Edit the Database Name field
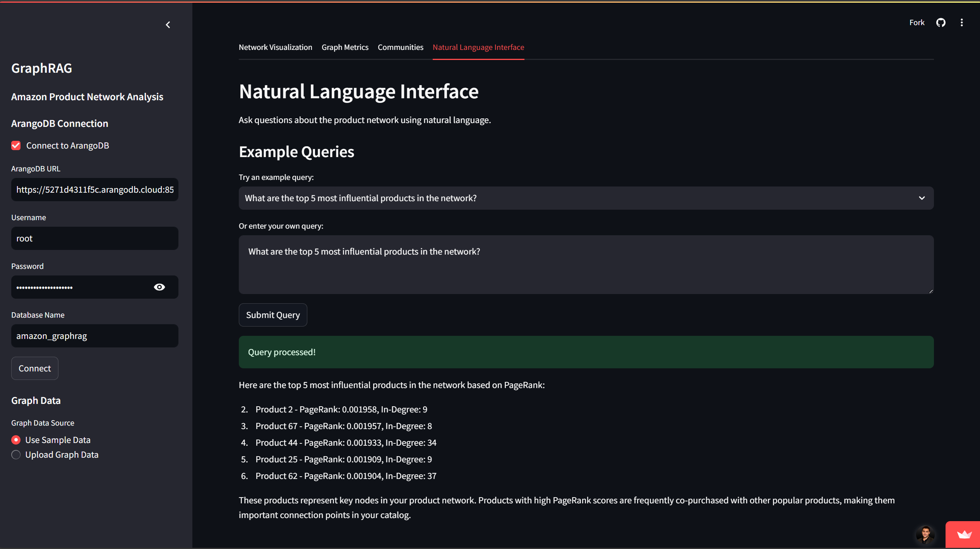 [95, 336]
